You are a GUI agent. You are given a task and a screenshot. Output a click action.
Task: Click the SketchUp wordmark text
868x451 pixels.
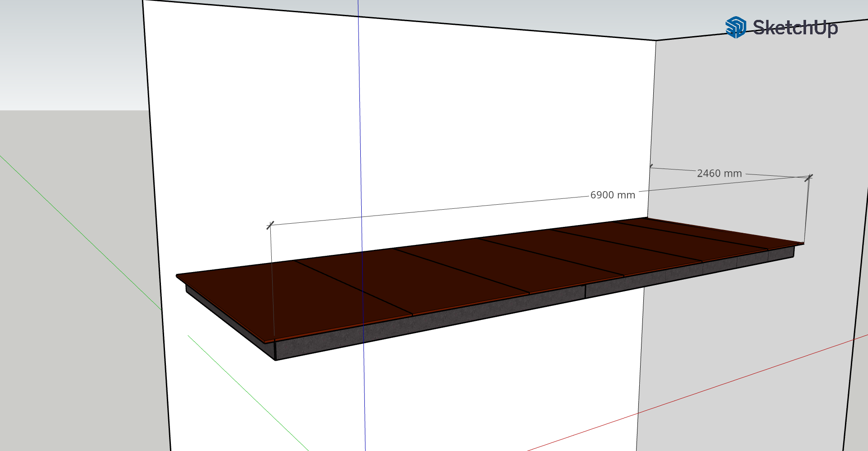tap(795, 28)
